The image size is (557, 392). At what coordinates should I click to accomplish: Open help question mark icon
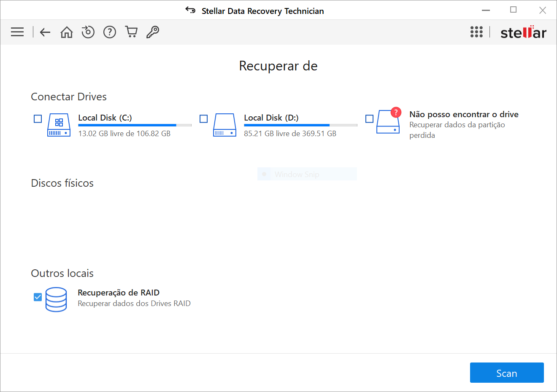coord(110,32)
